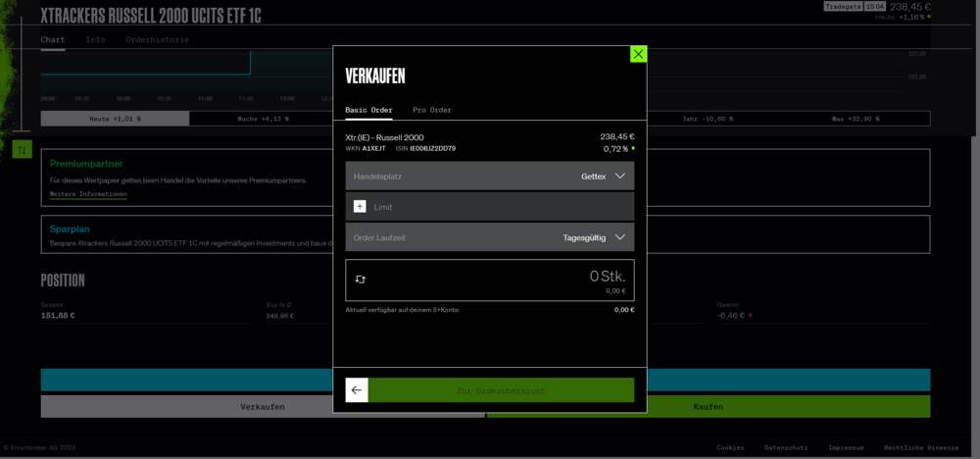Click the swap units icon in quantity field
Screen dimensions: 980x459
pos(360,280)
